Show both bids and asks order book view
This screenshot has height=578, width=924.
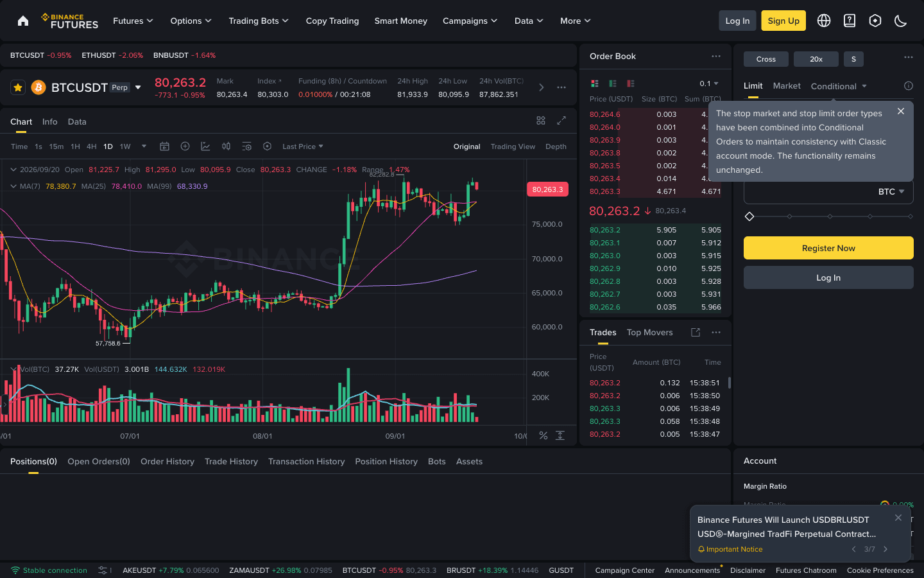point(595,83)
